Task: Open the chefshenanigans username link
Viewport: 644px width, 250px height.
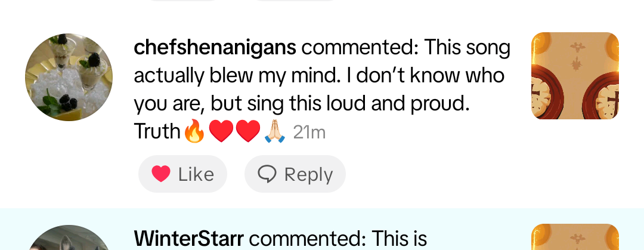Action: tap(215, 48)
